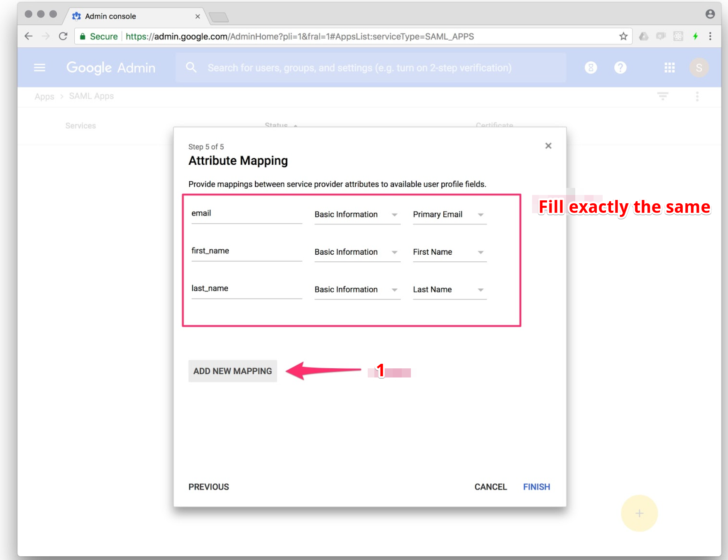Open a new browser tab
Image resolution: width=728 pixels, height=560 pixels.
coord(219,17)
